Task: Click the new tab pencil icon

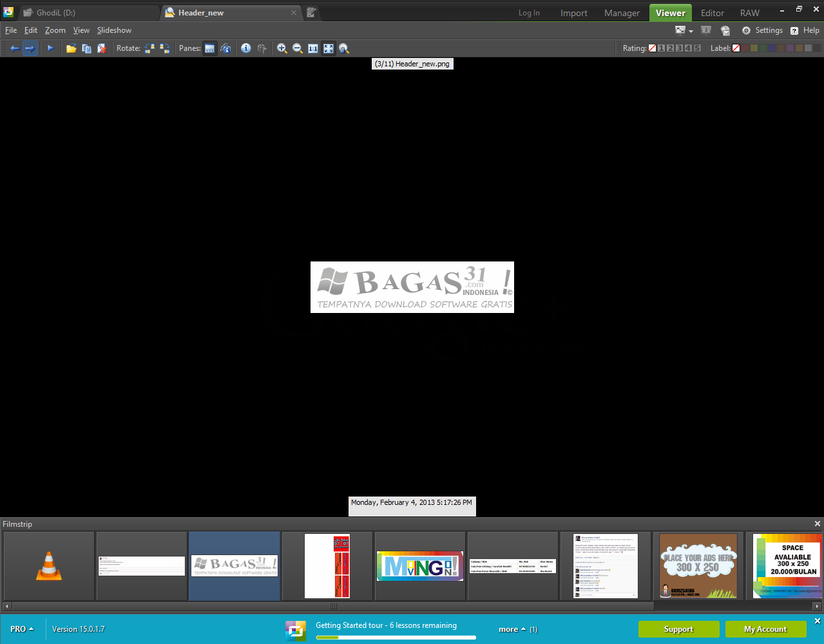Action: 311,12
